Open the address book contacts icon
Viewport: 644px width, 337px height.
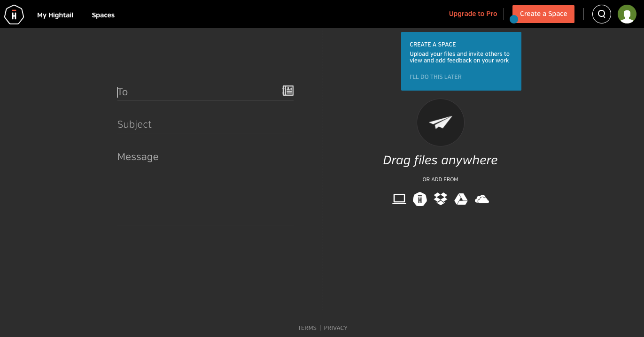coord(288,91)
